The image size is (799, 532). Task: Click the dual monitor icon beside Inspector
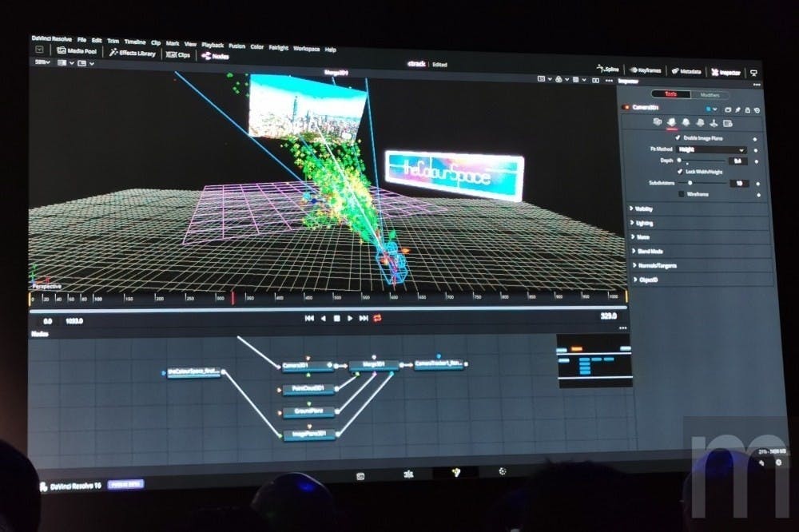[753, 73]
